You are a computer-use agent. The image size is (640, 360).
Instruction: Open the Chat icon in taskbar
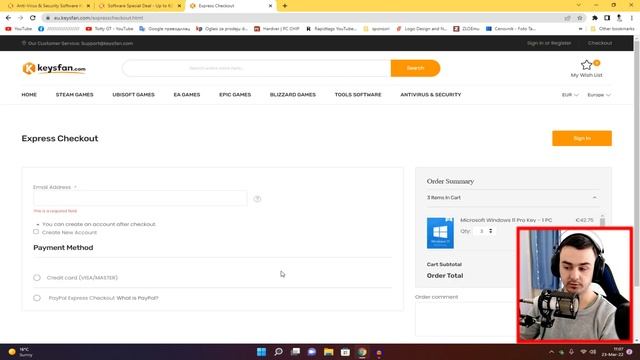click(x=312, y=352)
